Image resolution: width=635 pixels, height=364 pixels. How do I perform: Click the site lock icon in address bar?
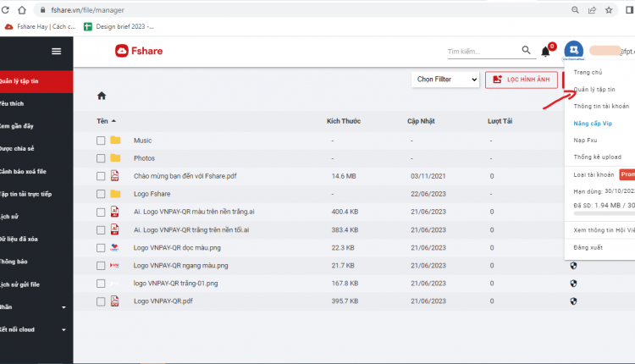[x=43, y=10]
